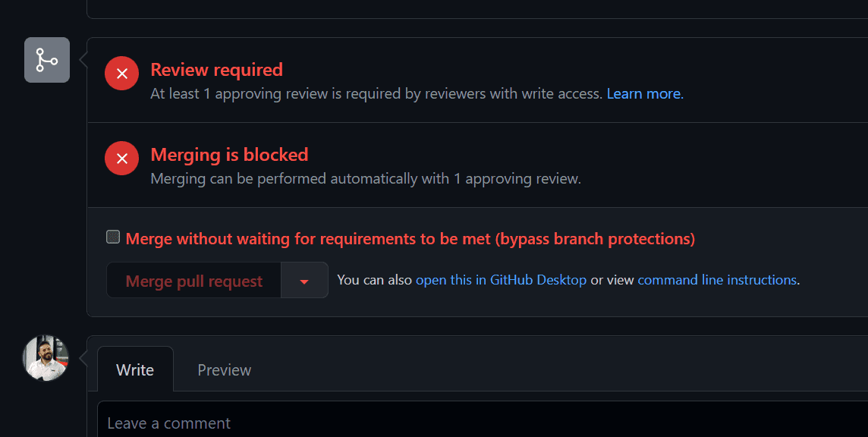Select the 'Merging can be performed automatically' text
The width and height of the screenshot is (868, 437).
(366, 179)
